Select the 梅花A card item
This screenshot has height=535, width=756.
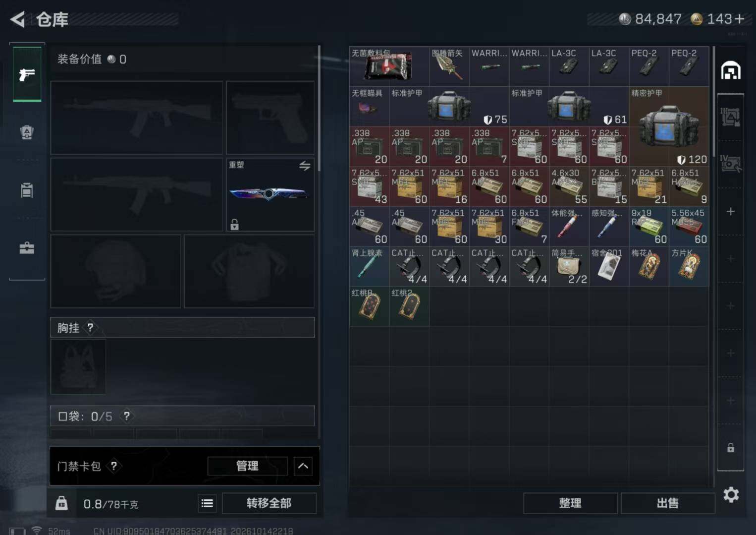pyautogui.click(x=649, y=266)
